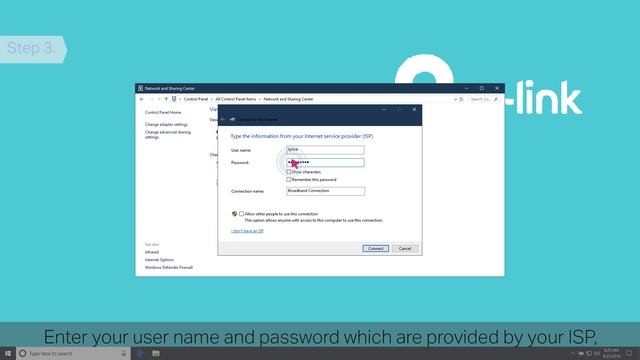Minimize the Network and Sharing Center window

click(x=467, y=88)
